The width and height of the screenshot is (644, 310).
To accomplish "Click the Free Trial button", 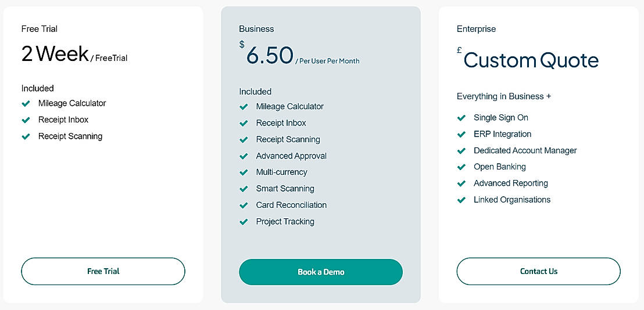I will [x=103, y=271].
